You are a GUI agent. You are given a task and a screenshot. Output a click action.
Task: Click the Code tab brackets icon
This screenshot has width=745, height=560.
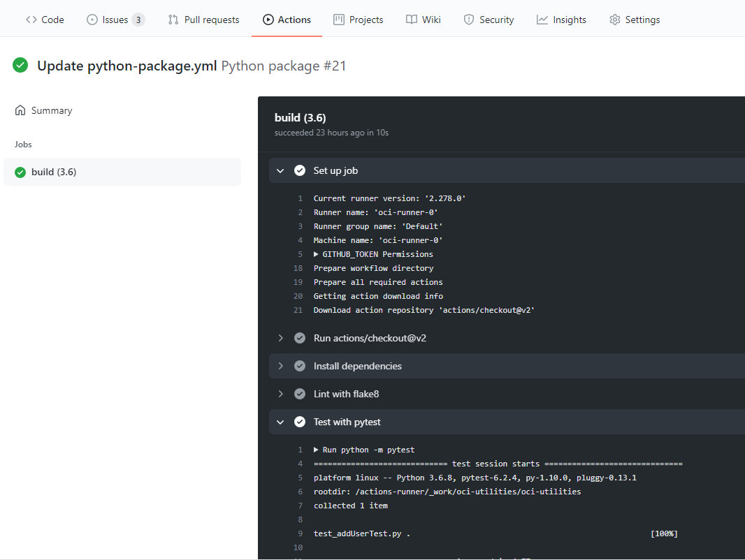click(x=31, y=20)
